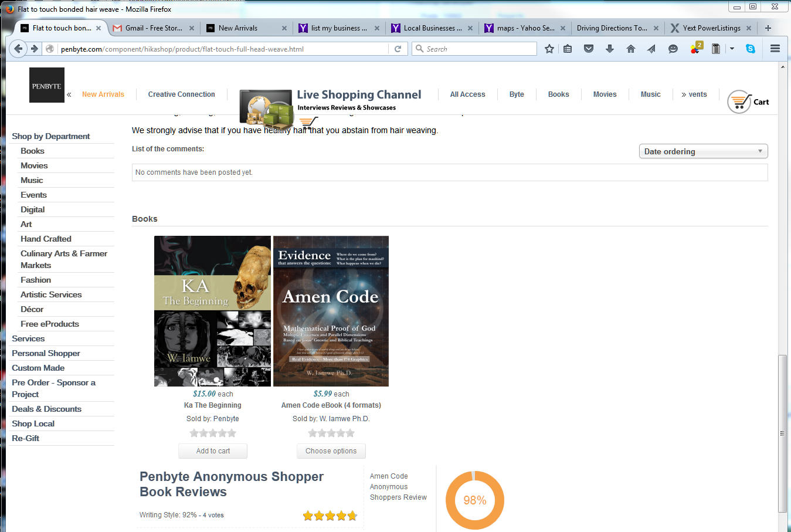Open the Re-Gift sidebar link

(25, 438)
